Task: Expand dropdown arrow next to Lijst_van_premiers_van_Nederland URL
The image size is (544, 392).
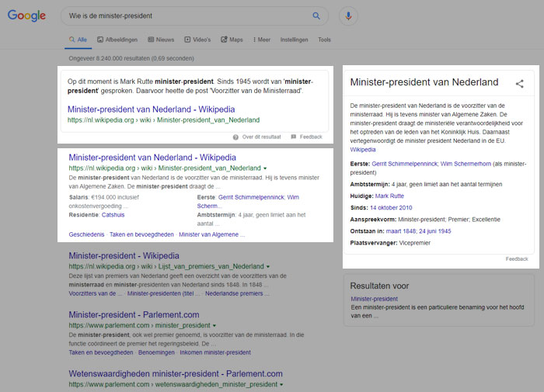Action: pyautogui.click(x=268, y=266)
